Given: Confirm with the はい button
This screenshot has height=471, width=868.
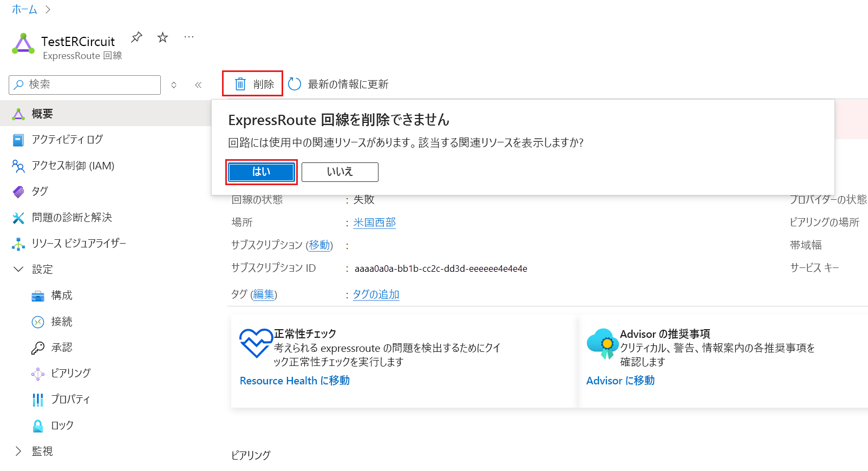Looking at the screenshot, I should tap(262, 172).
